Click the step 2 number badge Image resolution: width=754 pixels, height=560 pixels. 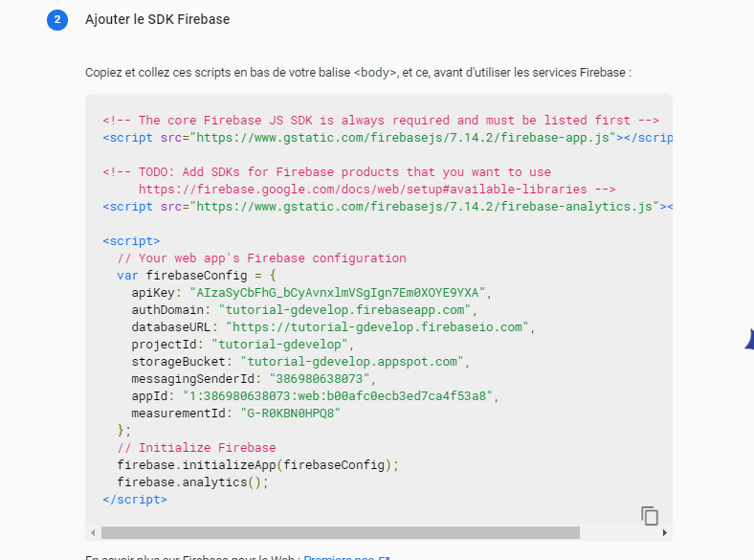(x=56, y=19)
